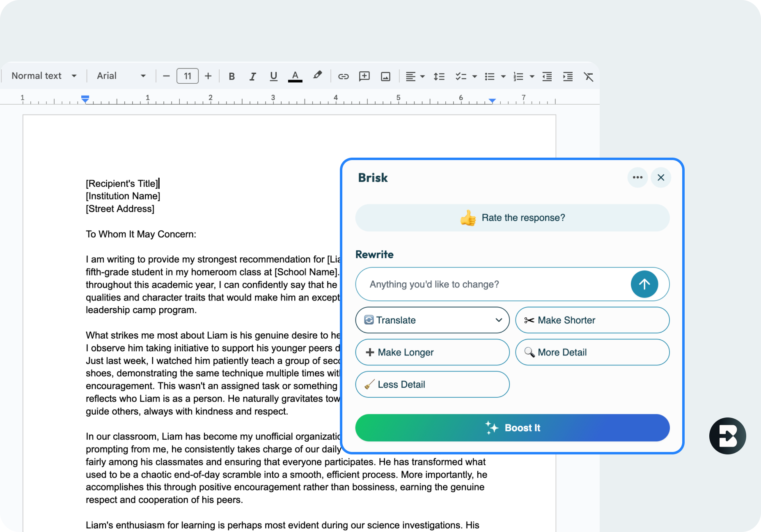Click the numbered list icon
The image size is (761, 532).
pyautogui.click(x=518, y=76)
